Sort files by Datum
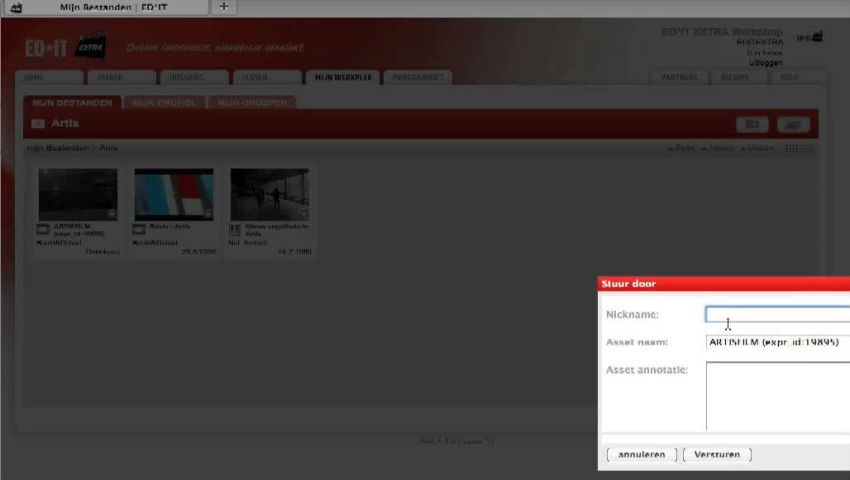The height and width of the screenshot is (480, 850). (757, 148)
